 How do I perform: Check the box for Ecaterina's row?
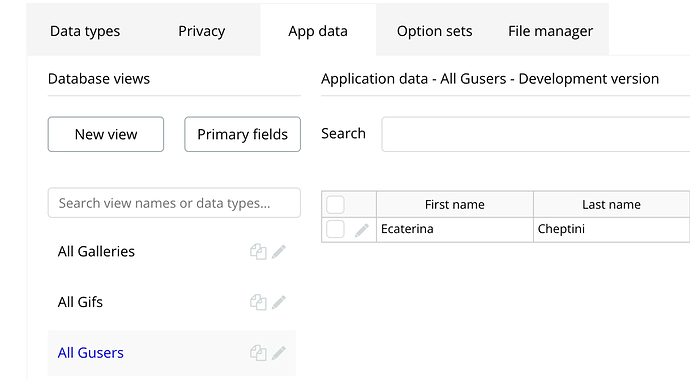click(x=335, y=229)
